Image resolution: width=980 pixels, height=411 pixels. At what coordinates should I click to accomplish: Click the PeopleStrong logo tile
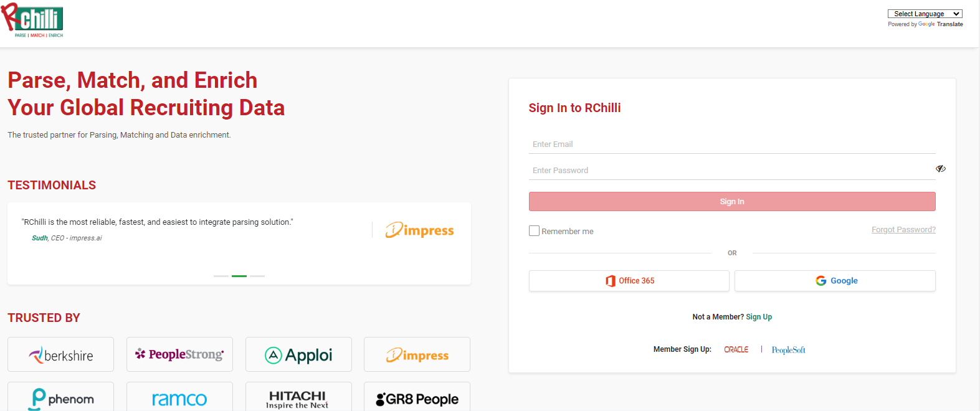pos(179,354)
